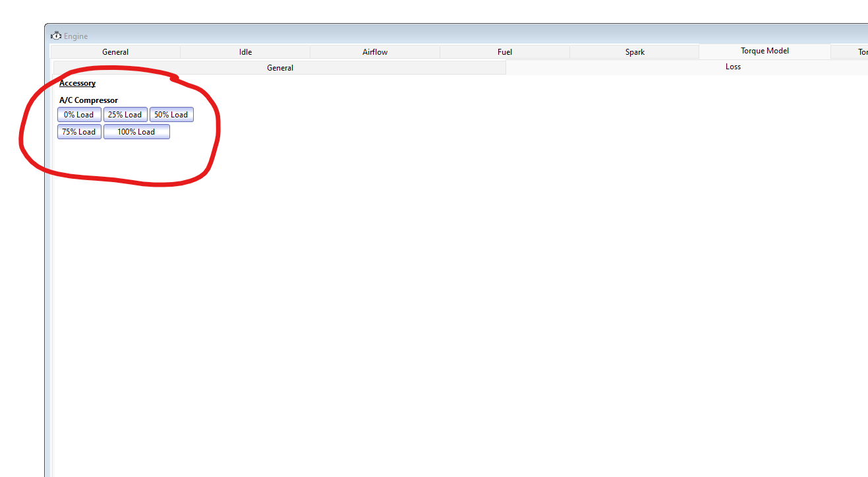
Task: Select the Loss sub-tab
Action: coord(733,67)
